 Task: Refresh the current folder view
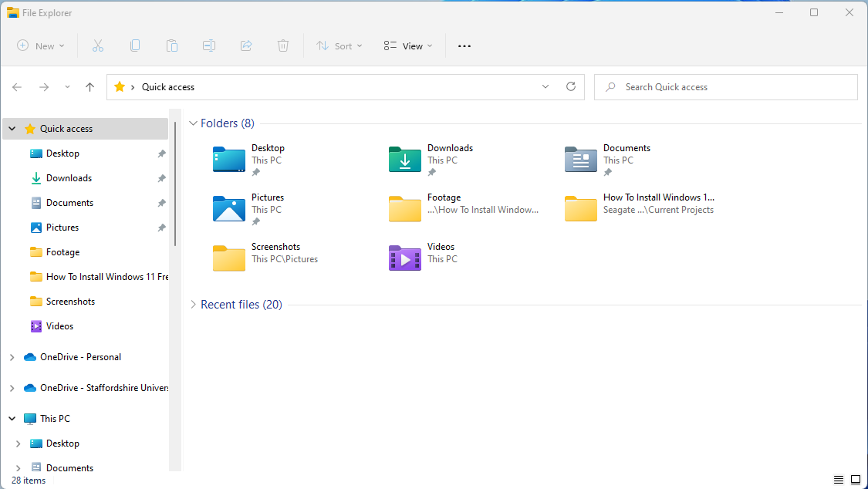570,86
